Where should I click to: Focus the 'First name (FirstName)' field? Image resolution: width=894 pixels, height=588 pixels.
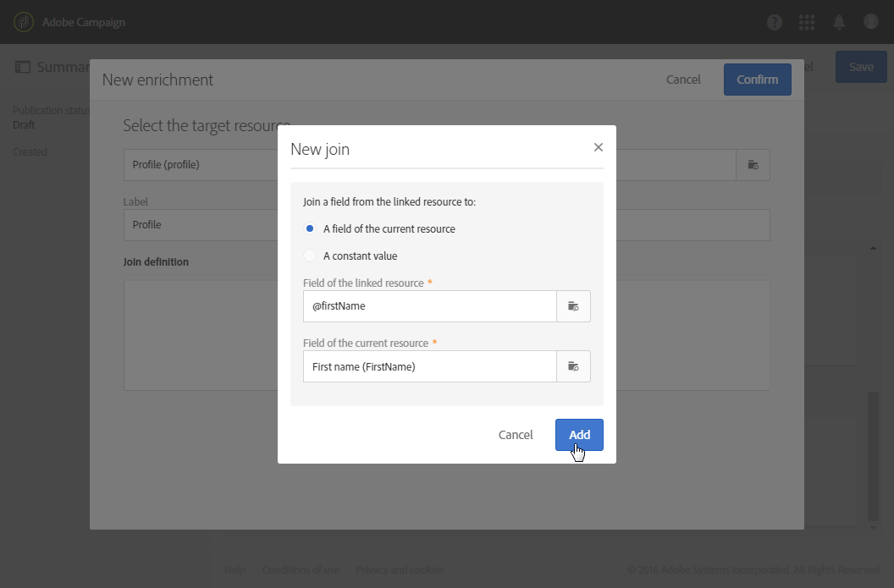click(x=429, y=366)
